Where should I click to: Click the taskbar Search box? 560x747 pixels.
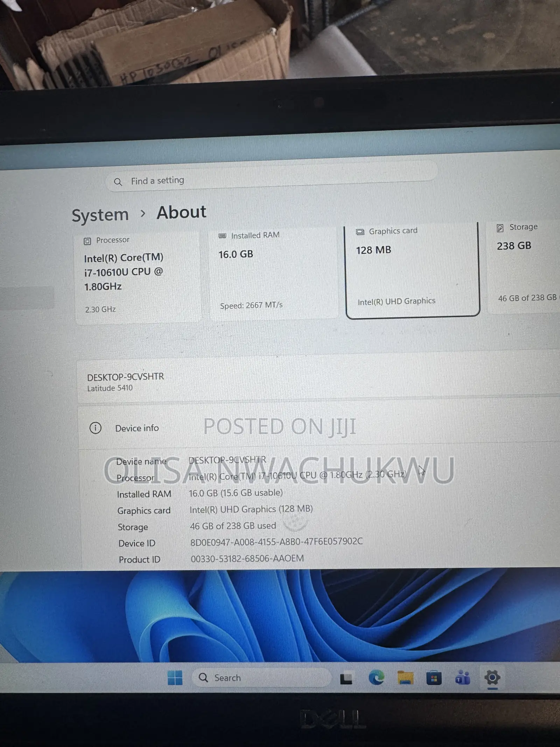point(261,678)
